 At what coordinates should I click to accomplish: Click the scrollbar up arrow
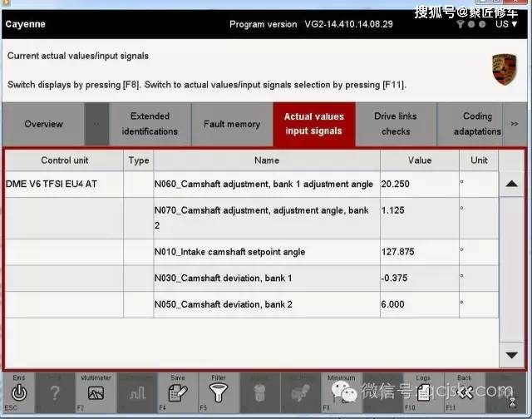[512, 185]
